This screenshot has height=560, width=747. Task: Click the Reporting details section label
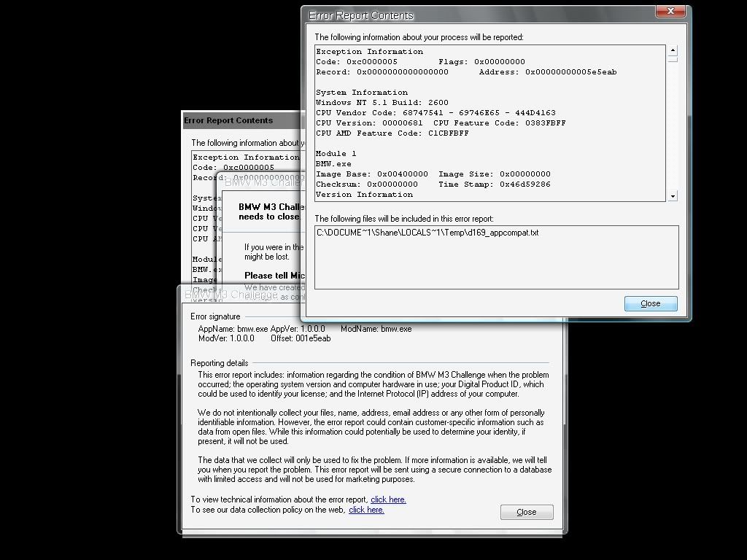point(219,363)
